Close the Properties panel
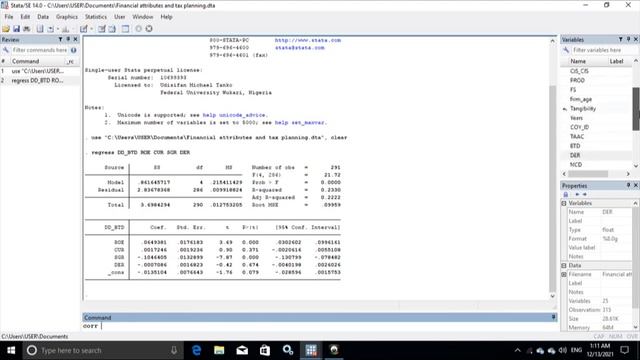This screenshot has width=640, height=360. 636,185
